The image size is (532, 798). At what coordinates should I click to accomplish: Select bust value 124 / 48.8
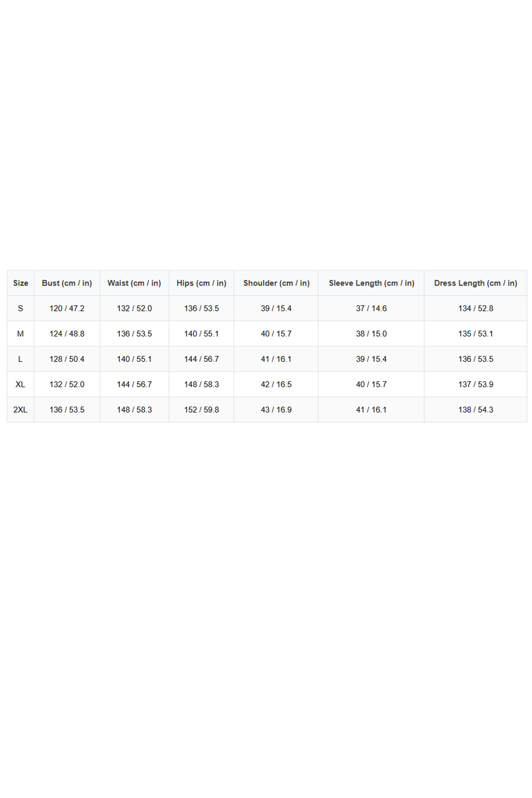pyautogui.click(x=67, y=334)
